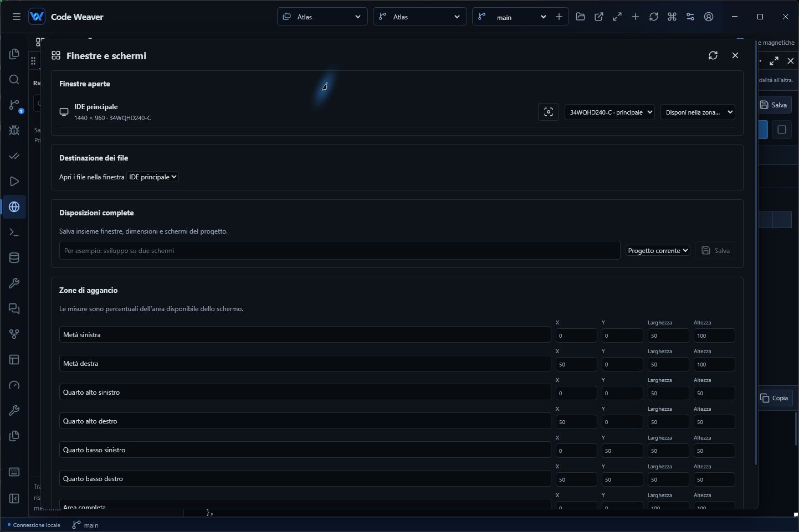The image size is (799, 532).
Task: Open the run play icon in sidebar
Action: coord(14,182)
